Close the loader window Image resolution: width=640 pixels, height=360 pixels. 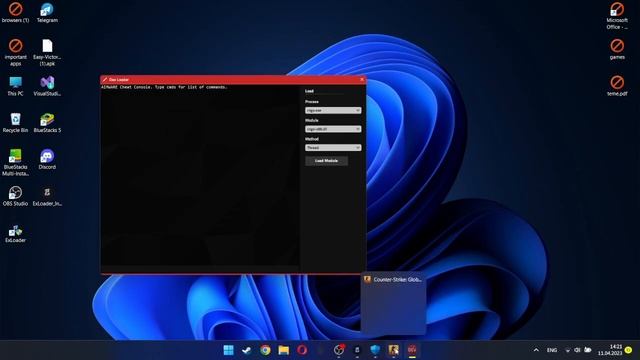click(362, 80)
